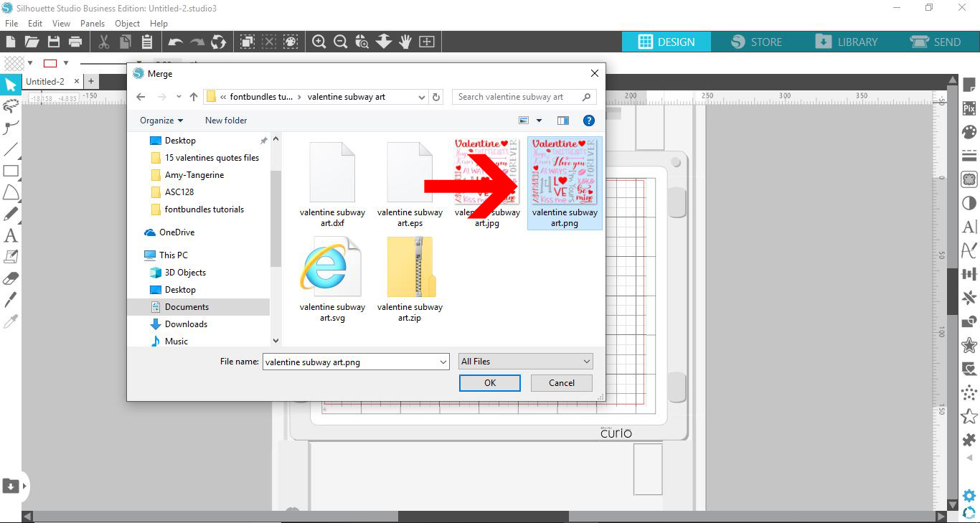
Task: Select the Knife tool
Action: pos(11,300)
